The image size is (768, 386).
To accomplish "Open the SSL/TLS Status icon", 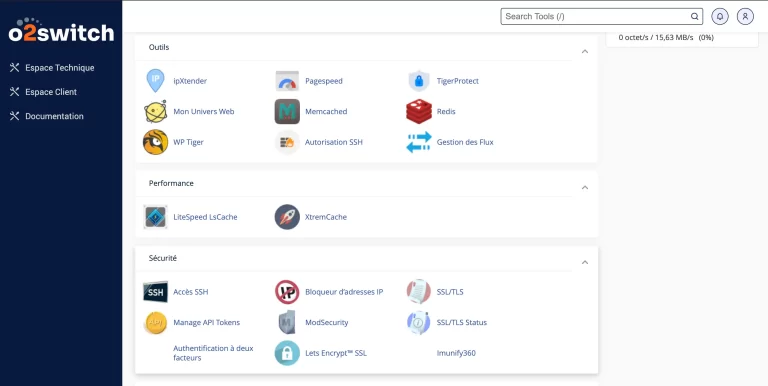I will (x=419, y=323).
